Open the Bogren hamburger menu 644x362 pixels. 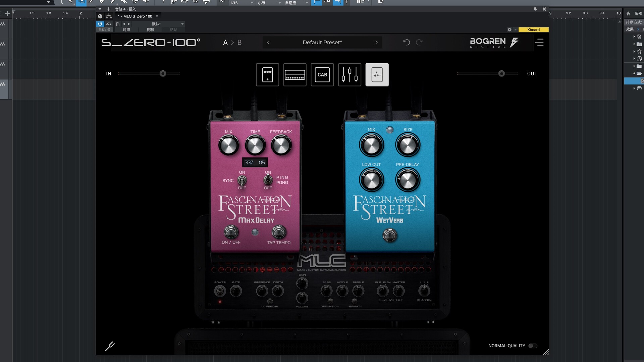pyautogui.click(x=539, y=42)
